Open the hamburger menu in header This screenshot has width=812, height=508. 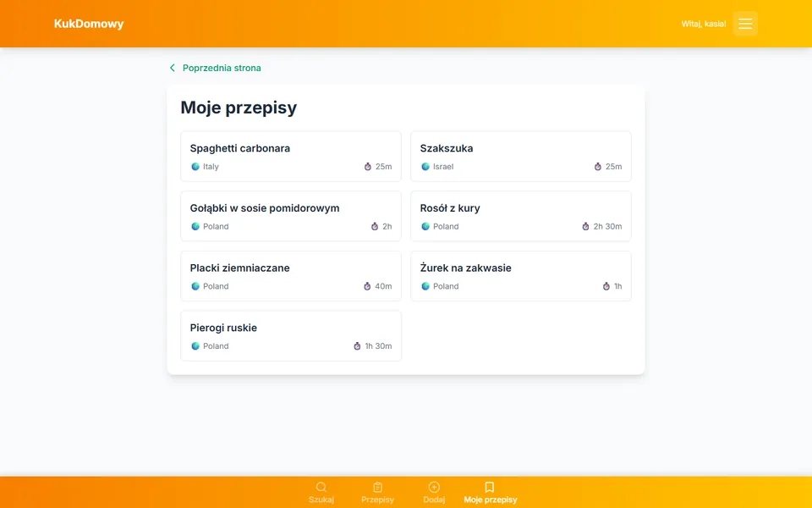pos(745,24)
